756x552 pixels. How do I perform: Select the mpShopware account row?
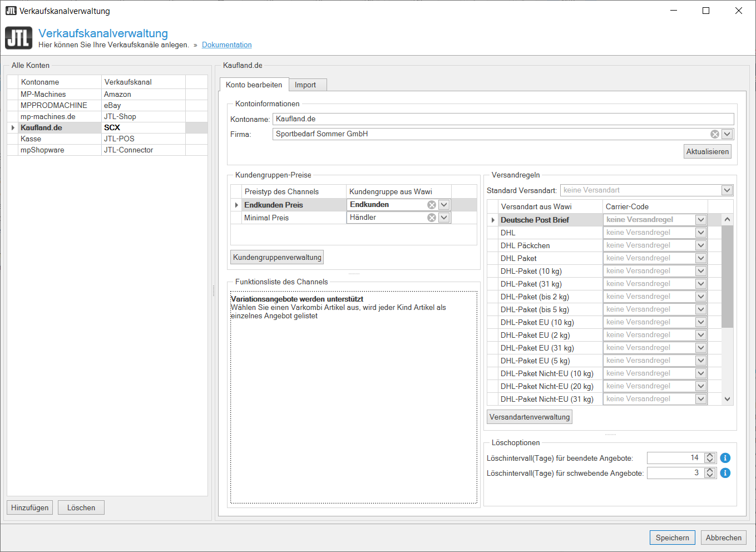(x=107, y=150)
